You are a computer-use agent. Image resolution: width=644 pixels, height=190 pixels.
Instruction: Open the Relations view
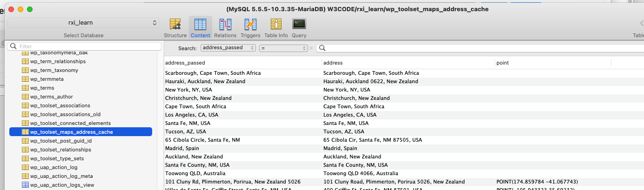pyautogui.click(x=225, y=27)
